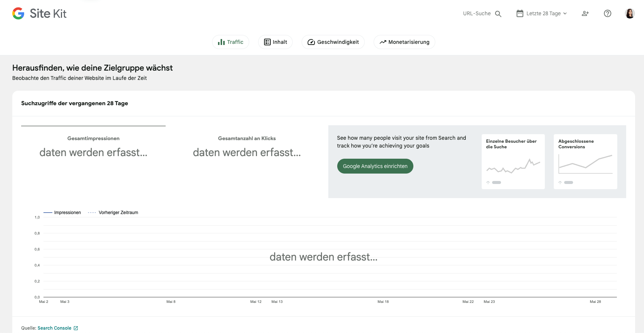Open the help question mark icon
This screenshot has height=333, width=644.
pyautogui.click(x=607, y=13)
